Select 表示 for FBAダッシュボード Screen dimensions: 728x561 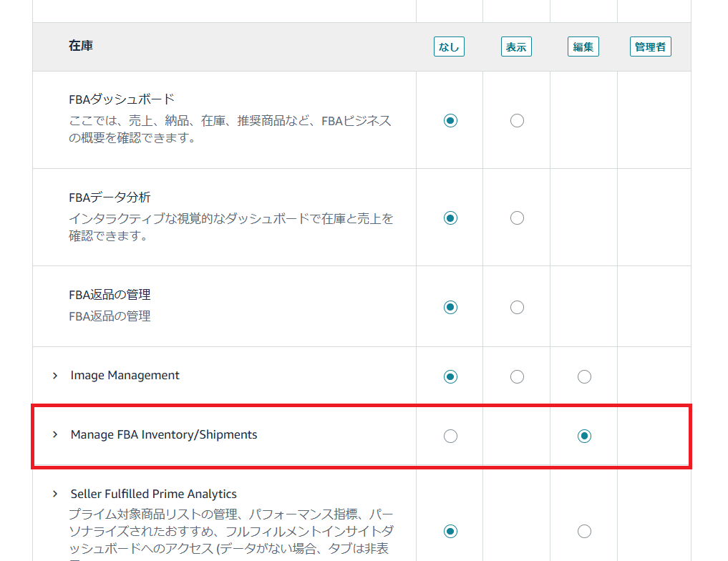point(517,120)
